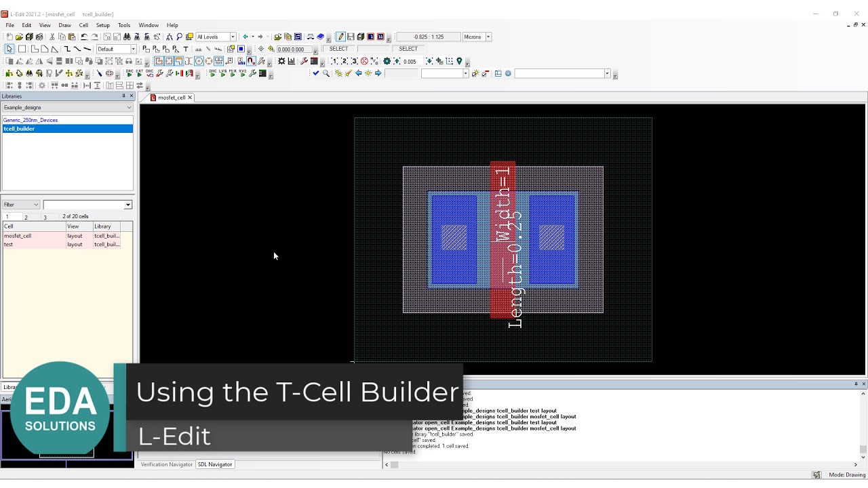Expand the wide rightmost toolbar combo box
The width and height of the screenshot is (868, 488).
tap(607, 73)
